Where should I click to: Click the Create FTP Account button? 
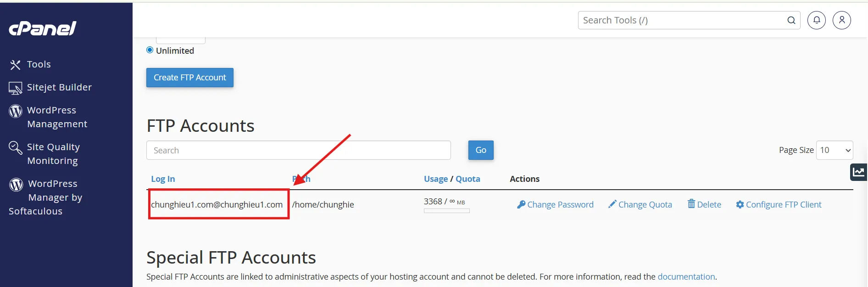click(190, 78)
